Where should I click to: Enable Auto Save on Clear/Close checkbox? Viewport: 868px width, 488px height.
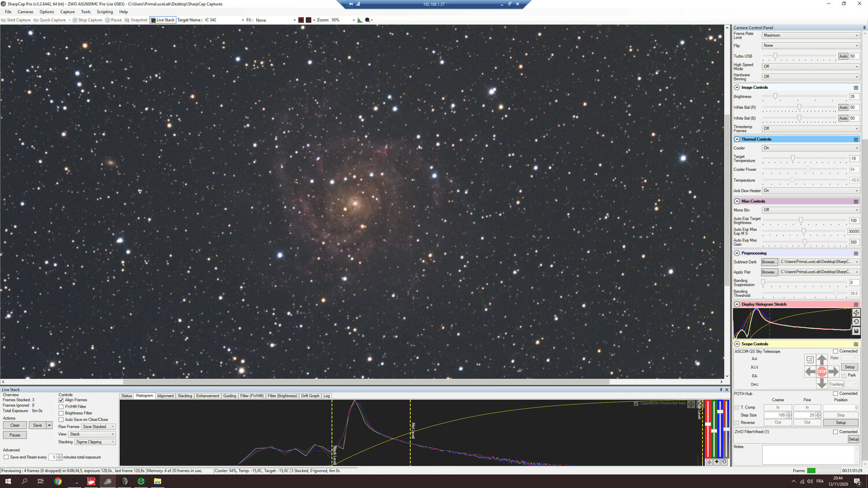coord(61,420)
